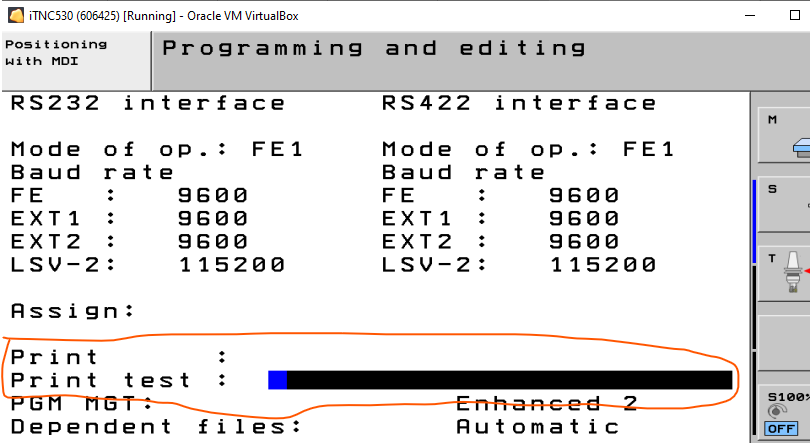This screenshot has width=810, height=443.
Task: Select RS422 EXT1 baud rate 9600
Action: pyautogui.click(x=584, y=219)
